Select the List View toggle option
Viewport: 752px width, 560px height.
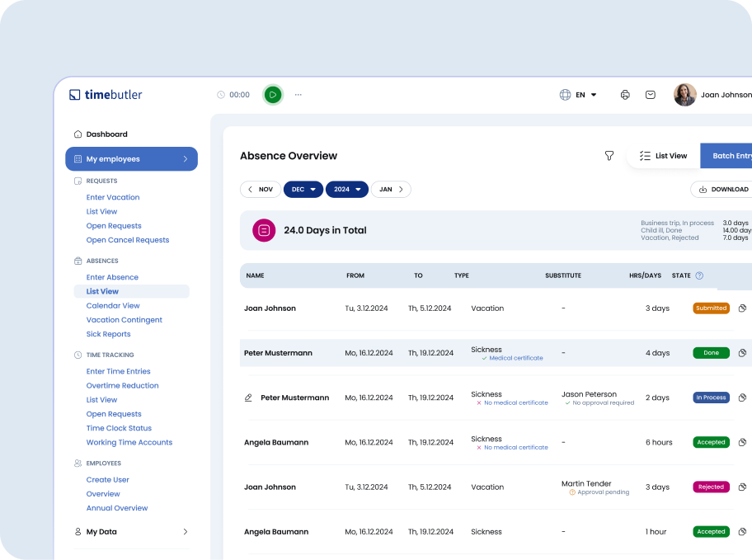tap(664, 155)
